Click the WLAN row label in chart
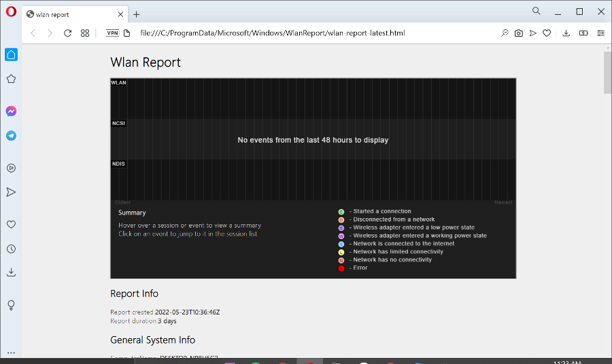612x364 pixels. click(x=118, y=83)
